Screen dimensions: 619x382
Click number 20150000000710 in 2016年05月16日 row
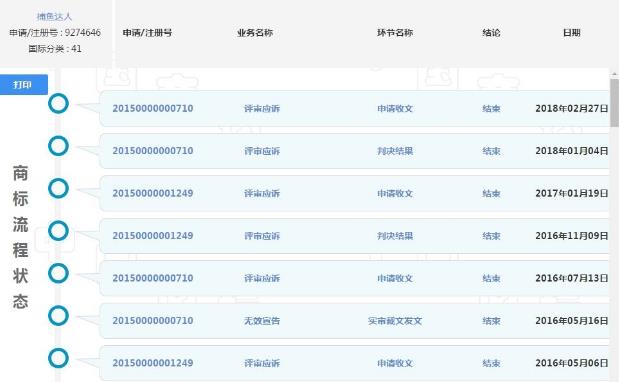tap(153, 320)
